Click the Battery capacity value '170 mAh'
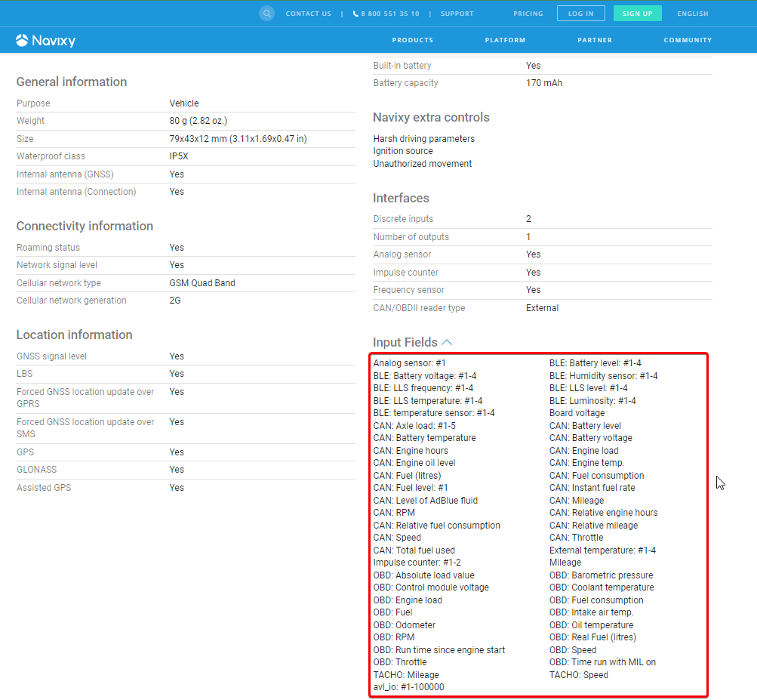The width and height of the screenshot is (757, 700). [544, 83]
